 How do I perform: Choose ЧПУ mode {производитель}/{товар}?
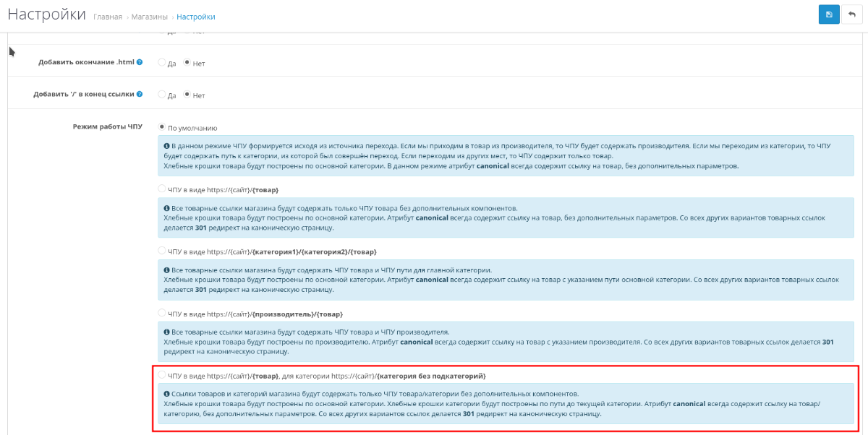(x=161, y=313)
